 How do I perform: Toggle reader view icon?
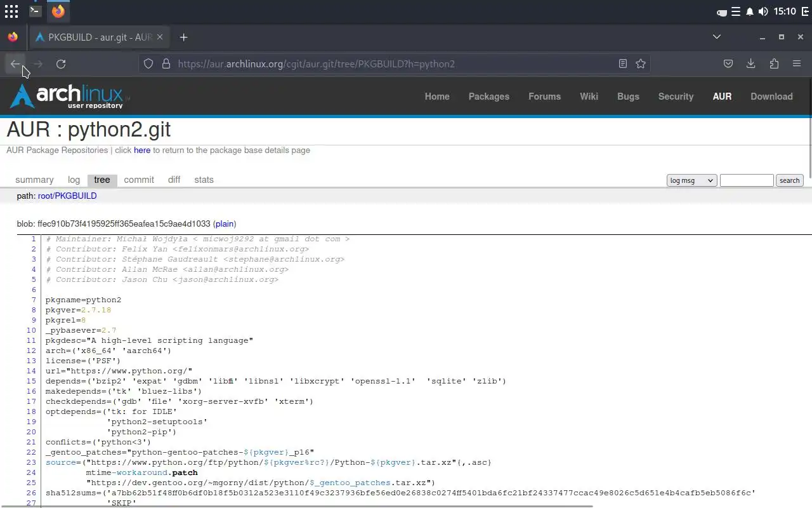click(x=623, y=63)
